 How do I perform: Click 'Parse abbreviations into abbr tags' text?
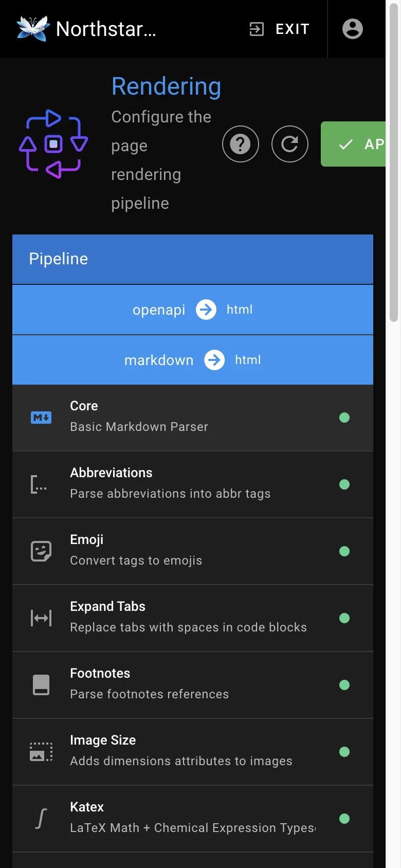point(170,494)
